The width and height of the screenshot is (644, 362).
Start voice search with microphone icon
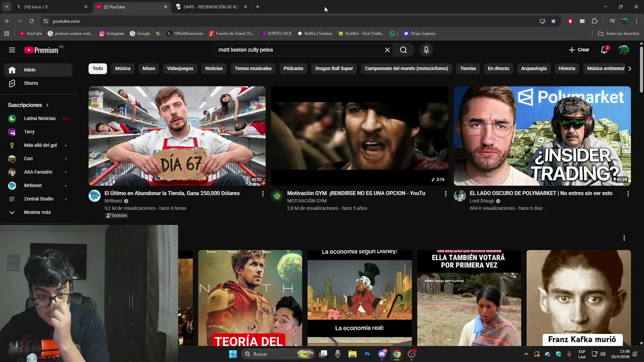(426, 50)
